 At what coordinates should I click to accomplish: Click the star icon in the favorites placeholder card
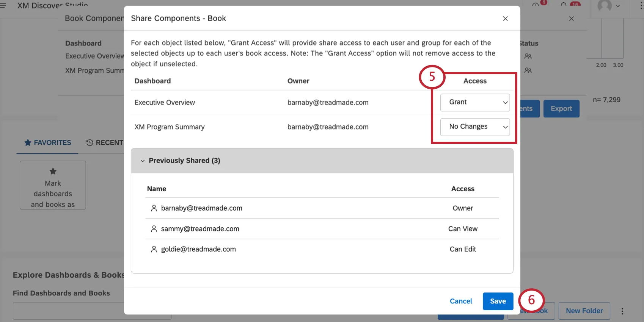coord(53,171)
